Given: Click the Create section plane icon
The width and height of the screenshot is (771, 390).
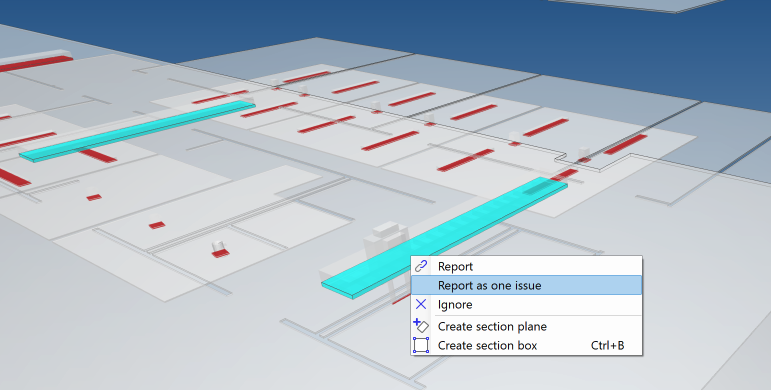Looking at the screenshot, I should [421, 326].
